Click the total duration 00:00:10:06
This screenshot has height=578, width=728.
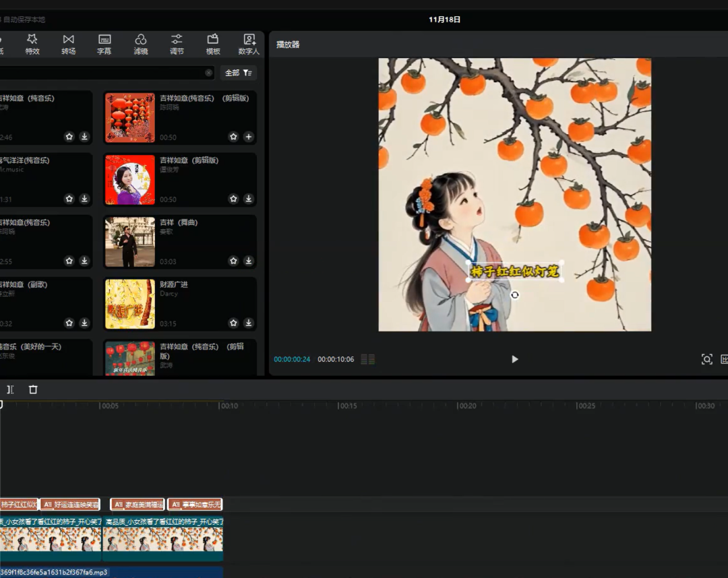[336, 360]
